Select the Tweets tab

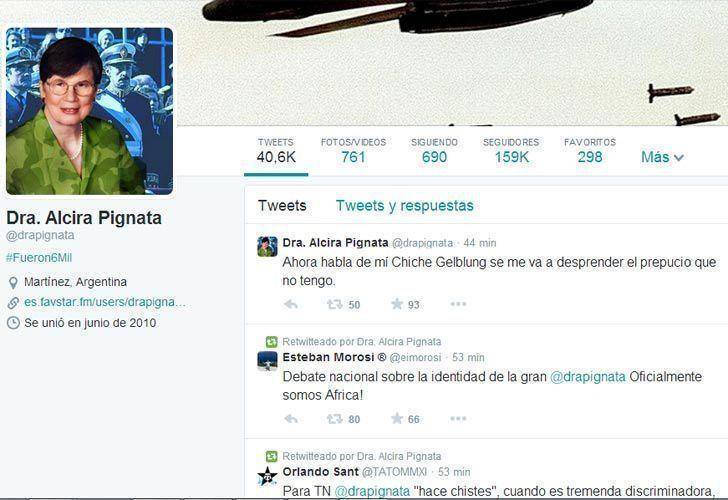282,206
